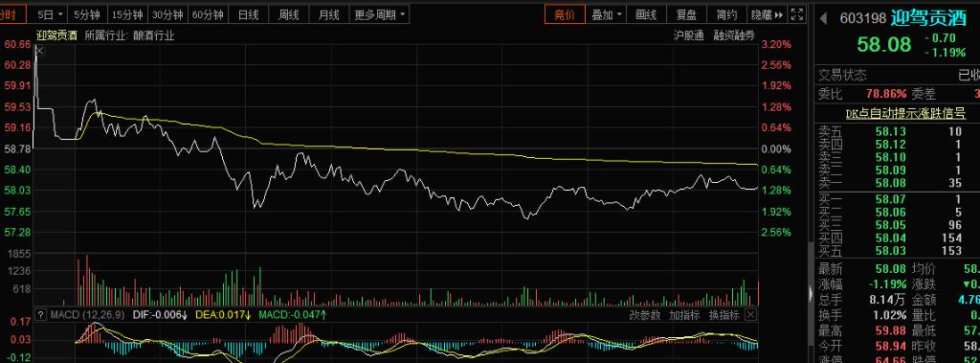The image size is (980, 363).
Task: Click the panel collapse arrow on divider
Action: [x=812, y=293]
